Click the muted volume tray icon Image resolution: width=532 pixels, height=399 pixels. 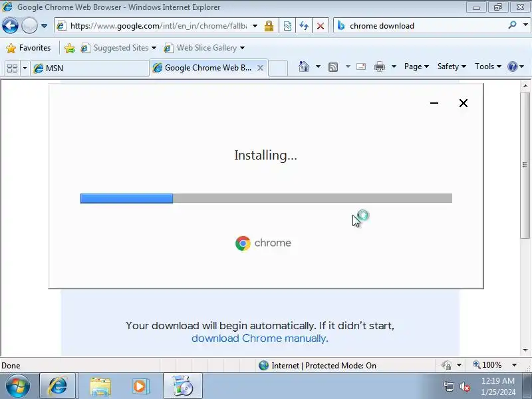click(464, 386)
